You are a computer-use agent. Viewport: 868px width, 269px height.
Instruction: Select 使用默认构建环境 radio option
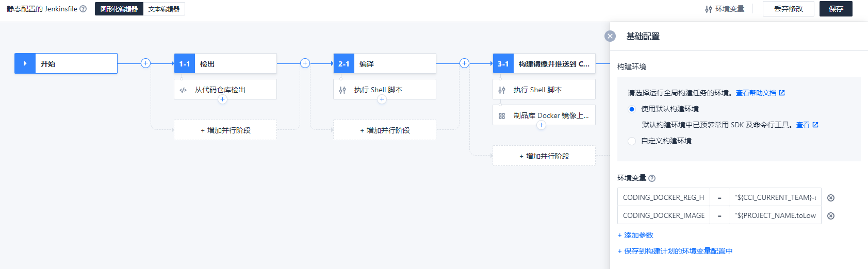point(632,109)
